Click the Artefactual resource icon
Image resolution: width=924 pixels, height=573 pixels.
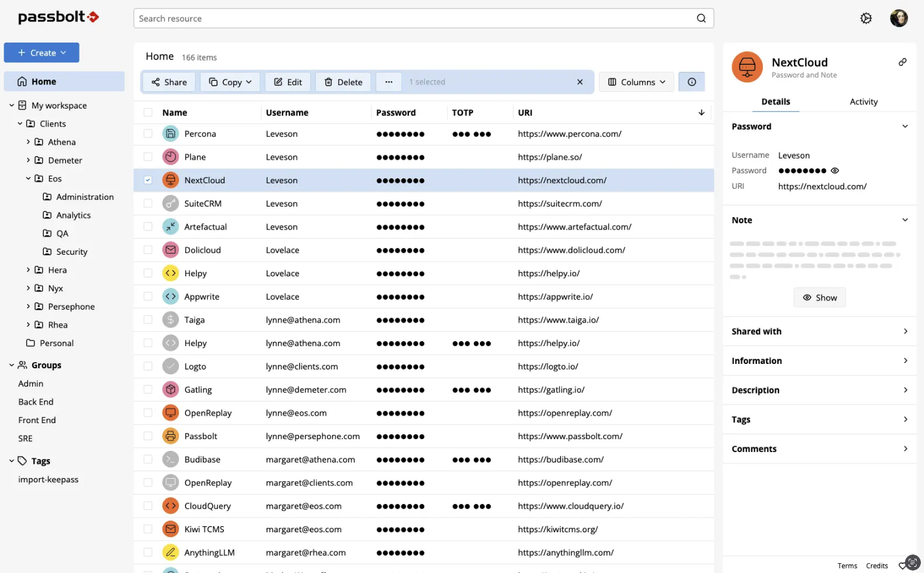tap(171, 227)
